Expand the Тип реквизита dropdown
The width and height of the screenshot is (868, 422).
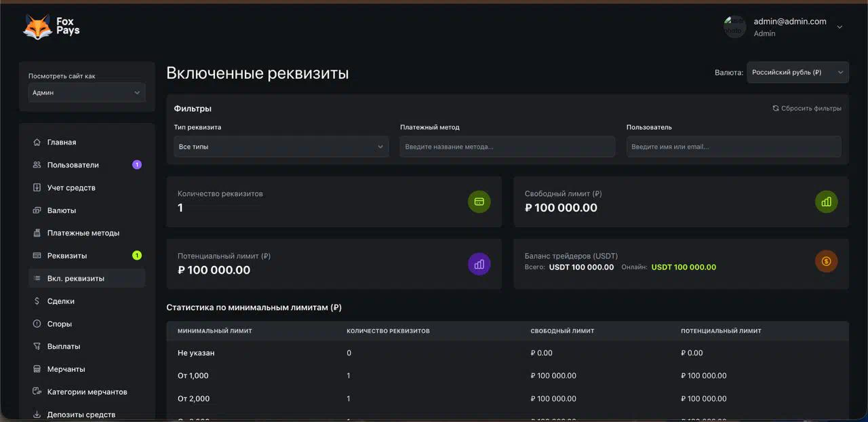[281, 147]
